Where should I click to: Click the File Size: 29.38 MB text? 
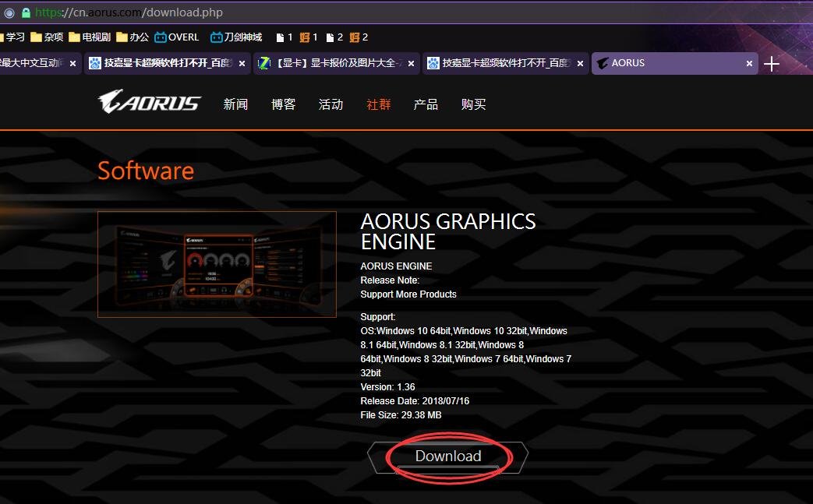point(401,415)
